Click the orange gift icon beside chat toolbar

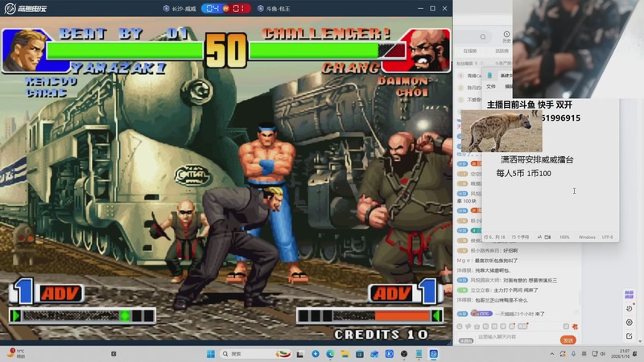click(575, 327)
